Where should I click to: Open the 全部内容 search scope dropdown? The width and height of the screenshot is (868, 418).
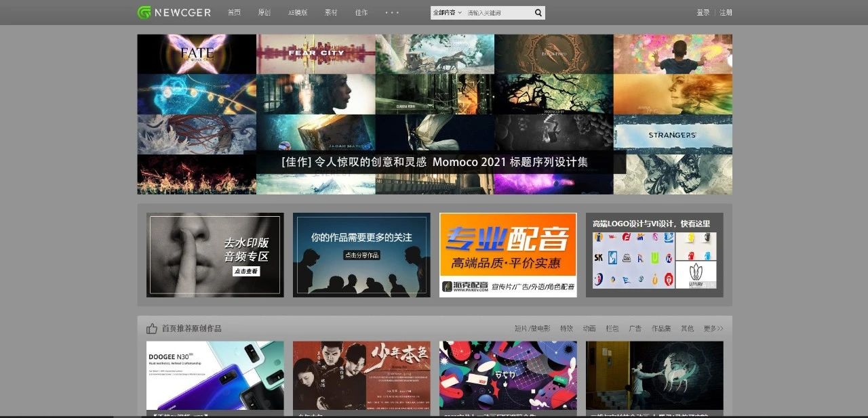(447, 13)
